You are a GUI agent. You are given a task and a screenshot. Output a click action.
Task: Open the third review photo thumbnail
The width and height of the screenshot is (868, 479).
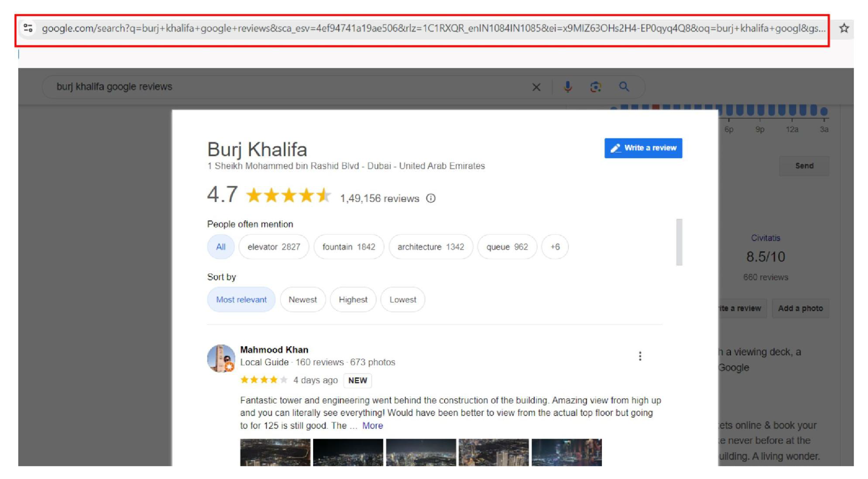(421, 452)
